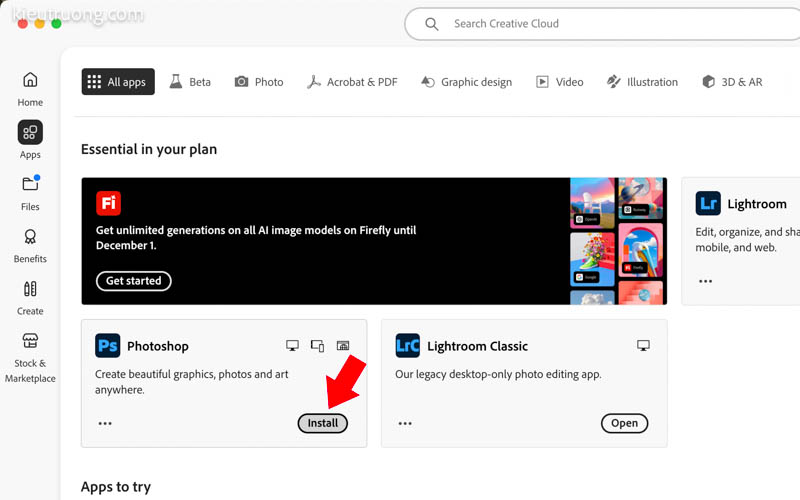Open Lightroom Classic
Image resolution: width=800 pixels, height=500 pixels.
(624, 423)
